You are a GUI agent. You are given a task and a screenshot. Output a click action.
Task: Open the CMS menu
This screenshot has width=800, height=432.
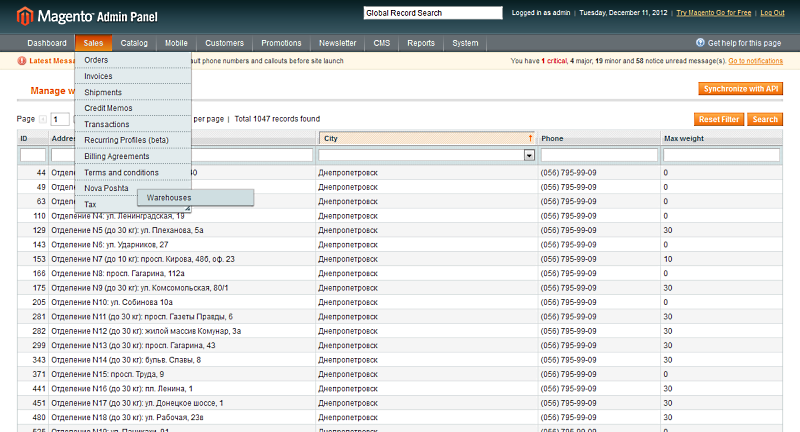click(382, 43)
